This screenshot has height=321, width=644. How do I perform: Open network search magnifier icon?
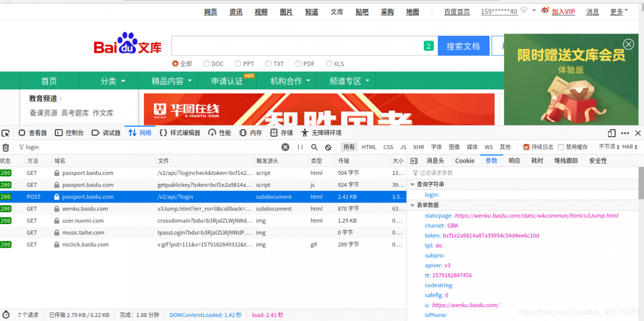314,147
